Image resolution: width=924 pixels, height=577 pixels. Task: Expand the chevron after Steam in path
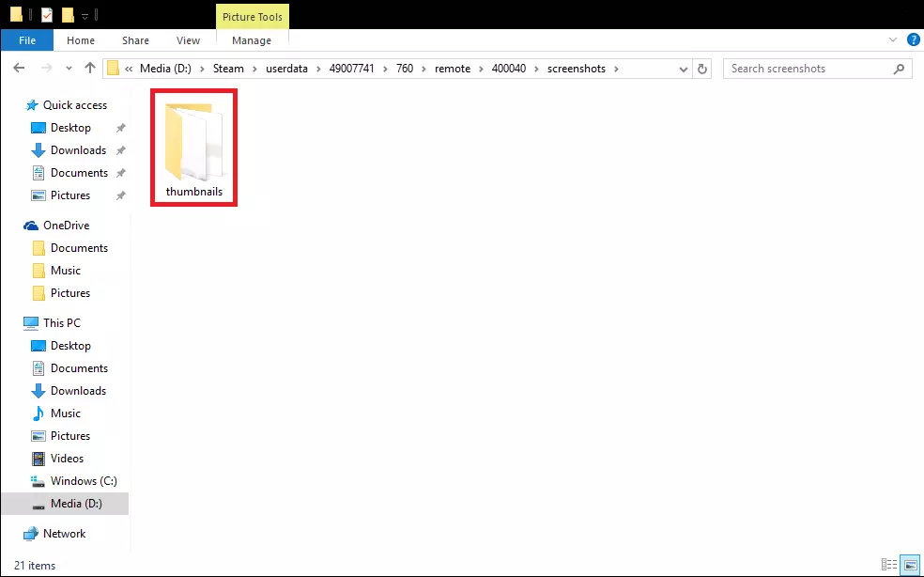pos(254,69)
